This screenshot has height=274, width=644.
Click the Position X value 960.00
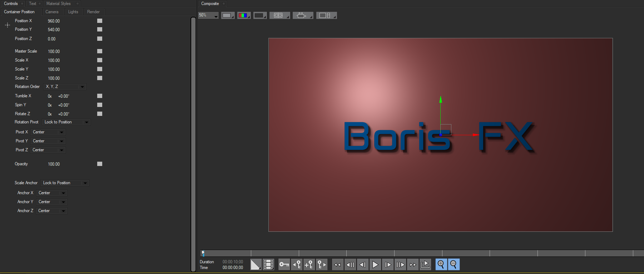click(54, 21)
